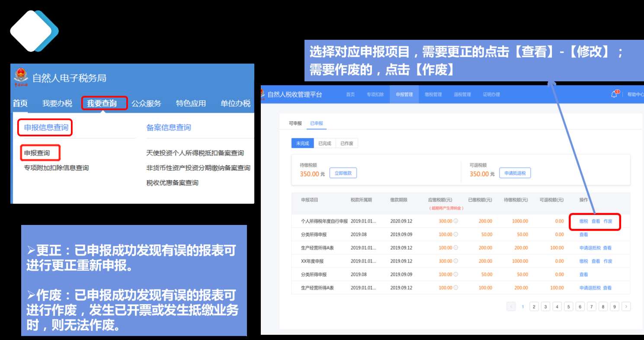
Task: Switch to 已作废 filter
Action: click(x=347, y=144)
